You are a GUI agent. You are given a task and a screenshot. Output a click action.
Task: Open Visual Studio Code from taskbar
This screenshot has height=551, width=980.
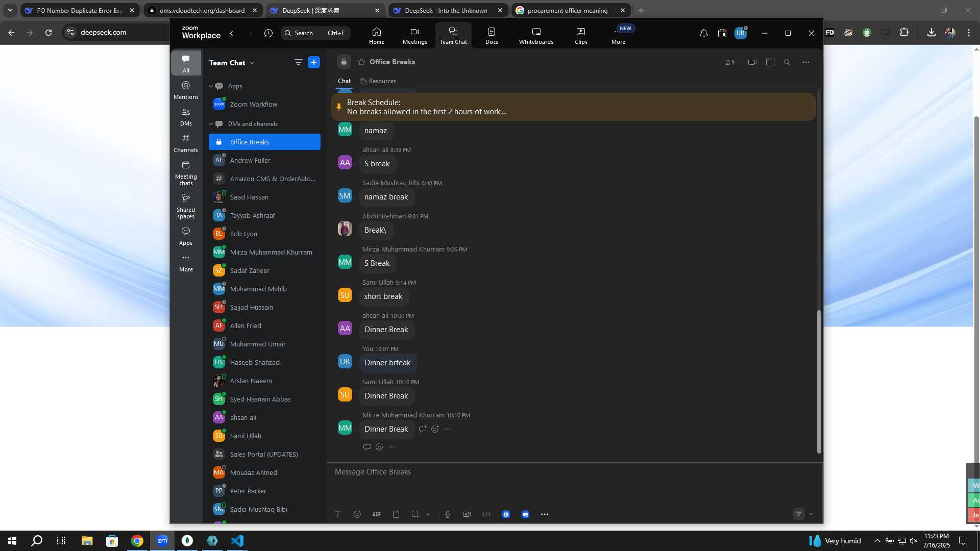[237, 541]
